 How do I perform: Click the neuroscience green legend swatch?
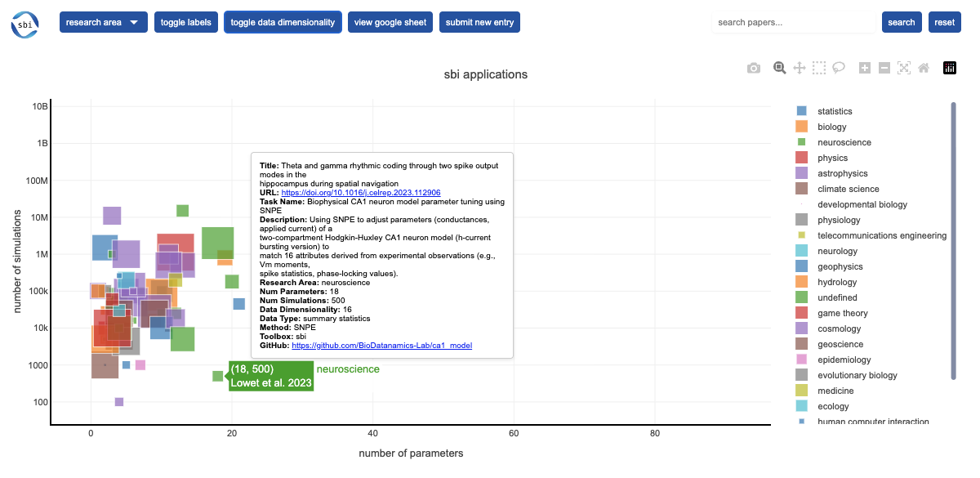pos(802,142)
